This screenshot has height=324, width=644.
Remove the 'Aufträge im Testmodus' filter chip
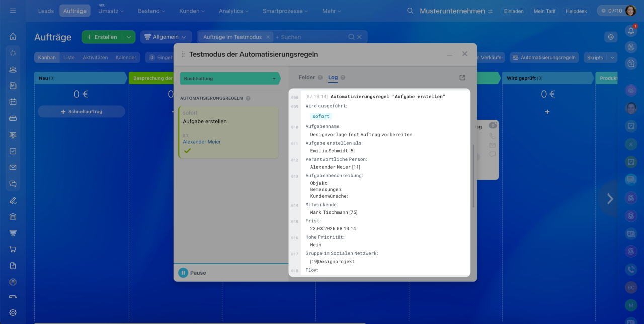click(x=268, y=37)
